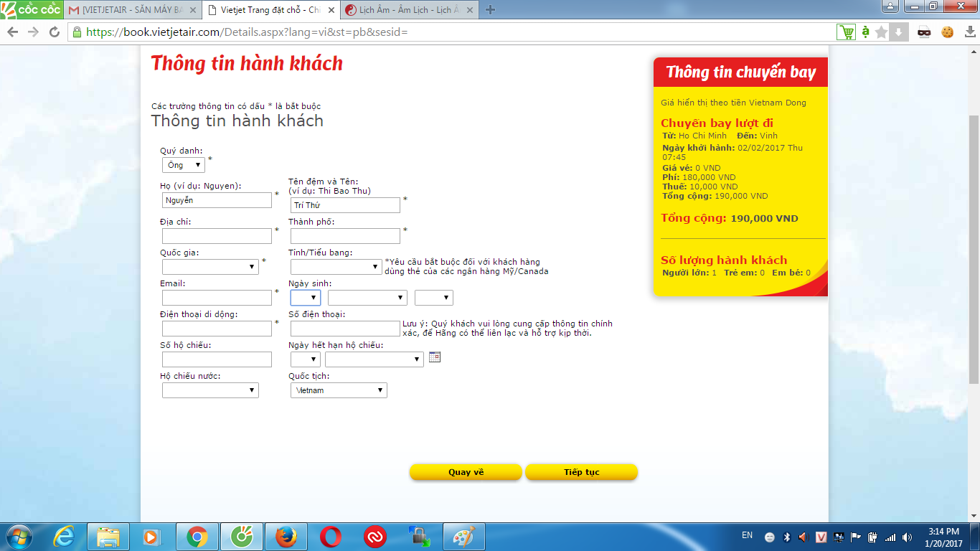Click the Địa chỉ address field
Image resolution: width=980 pixels, height=551 pixels.
[217, 236]
